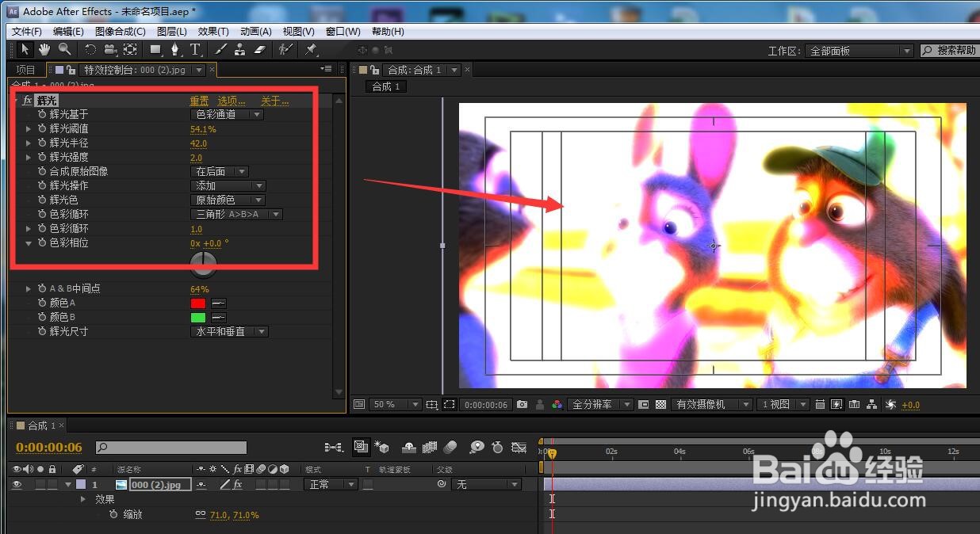This screenshot has height=534, width=980.
Task: Click the 搜索帮助 search field
Action: [949, 50]
